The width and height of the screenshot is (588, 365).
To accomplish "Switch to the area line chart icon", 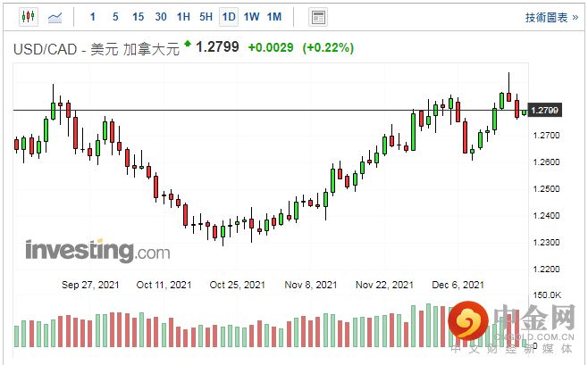I will pos(55,17).
